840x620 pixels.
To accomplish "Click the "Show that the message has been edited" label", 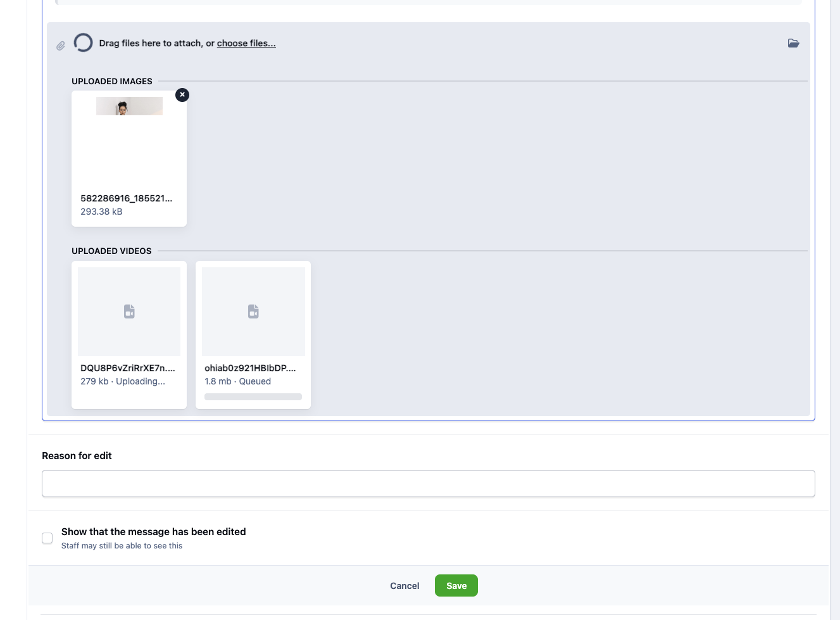I will pos(153,532).
